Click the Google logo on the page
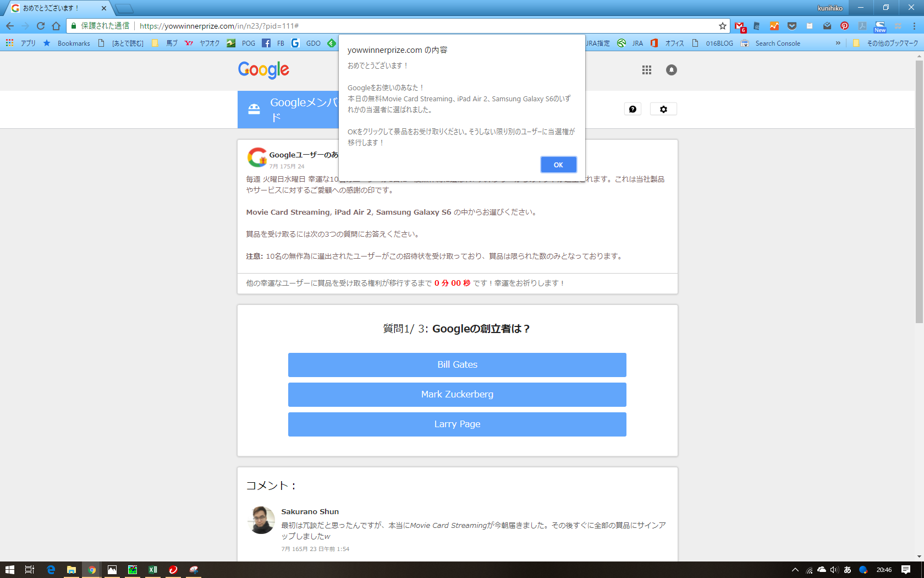This screenshot has height=578, width=924. [263, 70]
